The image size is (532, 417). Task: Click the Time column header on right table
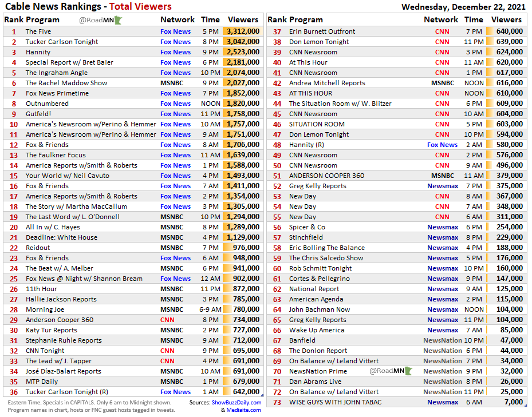click(474, 20)
